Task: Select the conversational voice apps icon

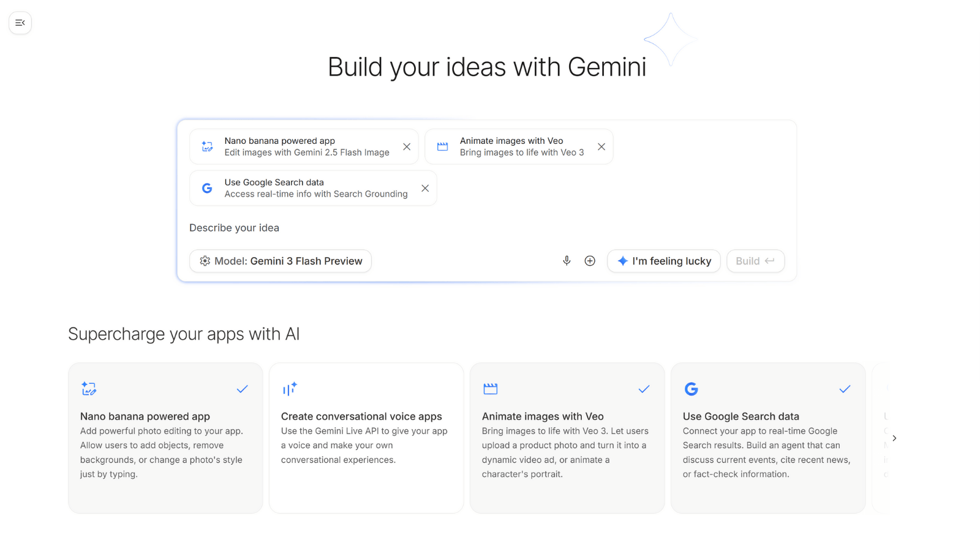Action: [289, 389]
